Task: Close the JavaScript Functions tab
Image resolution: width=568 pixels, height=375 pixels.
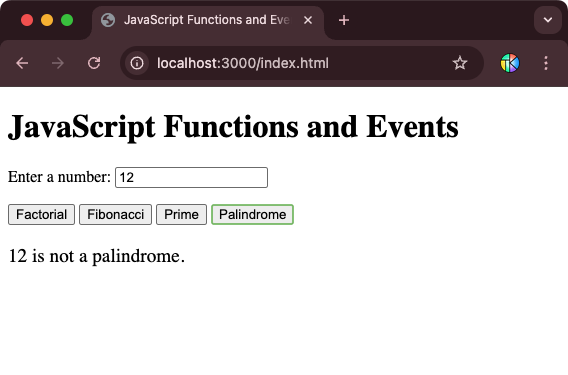Action: coord(308,20)
